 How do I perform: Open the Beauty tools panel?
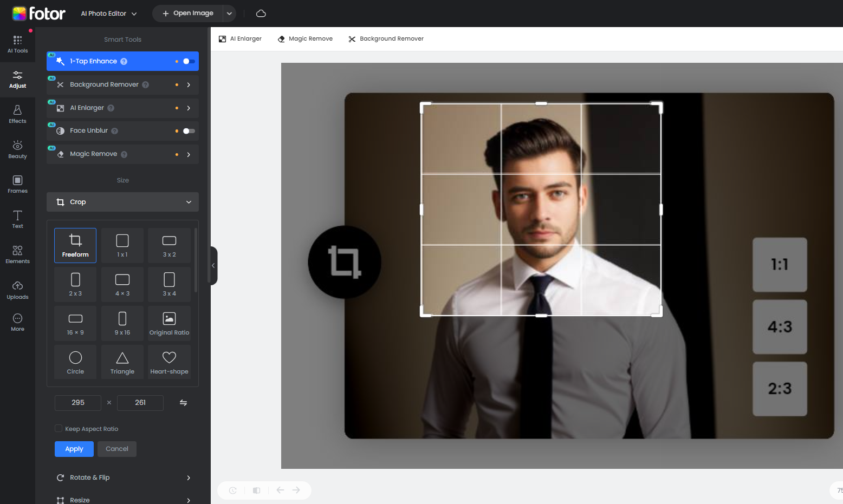tap(17, 149)
